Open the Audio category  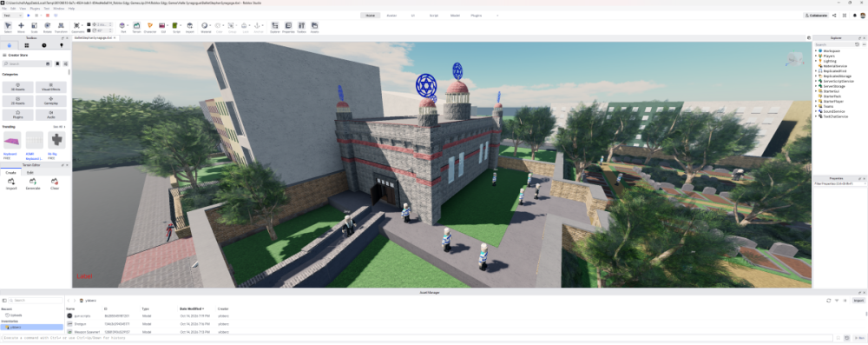click(x=51, y=115)
